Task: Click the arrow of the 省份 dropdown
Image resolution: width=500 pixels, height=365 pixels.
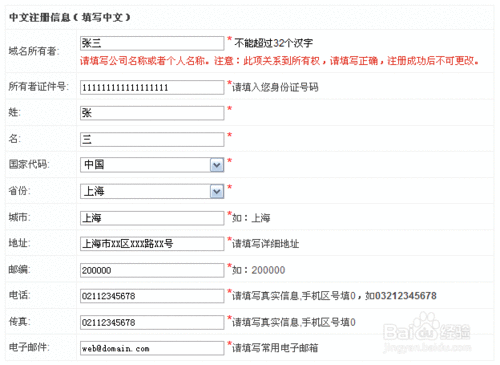Action: [217, 192]
